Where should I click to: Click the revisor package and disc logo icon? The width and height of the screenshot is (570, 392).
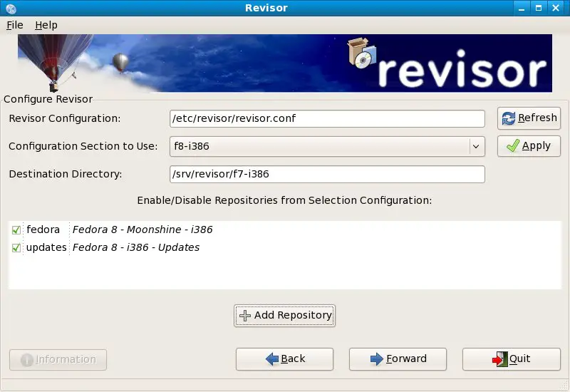point(361,53)
